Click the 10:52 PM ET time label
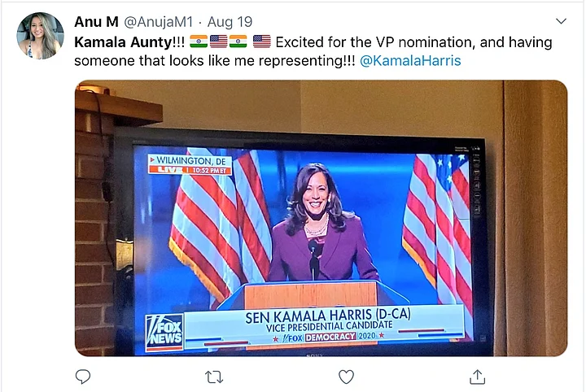This screenshot has height=392, width=586. click(210, 170)
